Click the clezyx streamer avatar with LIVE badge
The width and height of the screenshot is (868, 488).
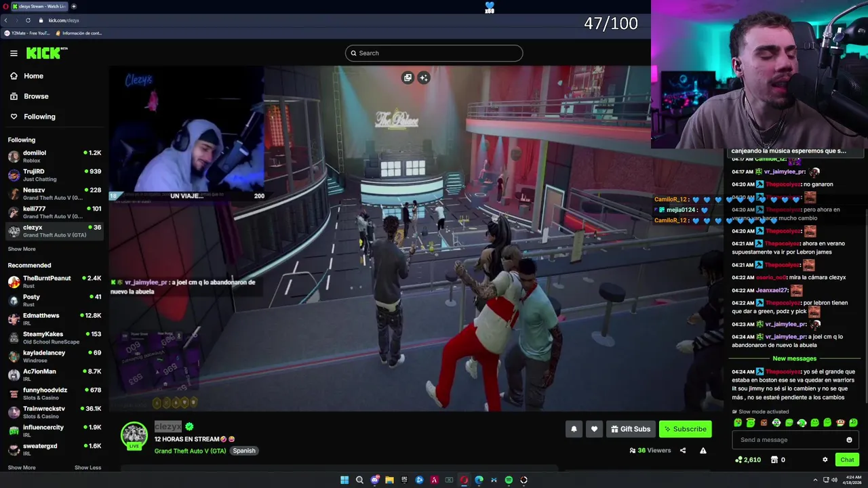tap(134, 436)
